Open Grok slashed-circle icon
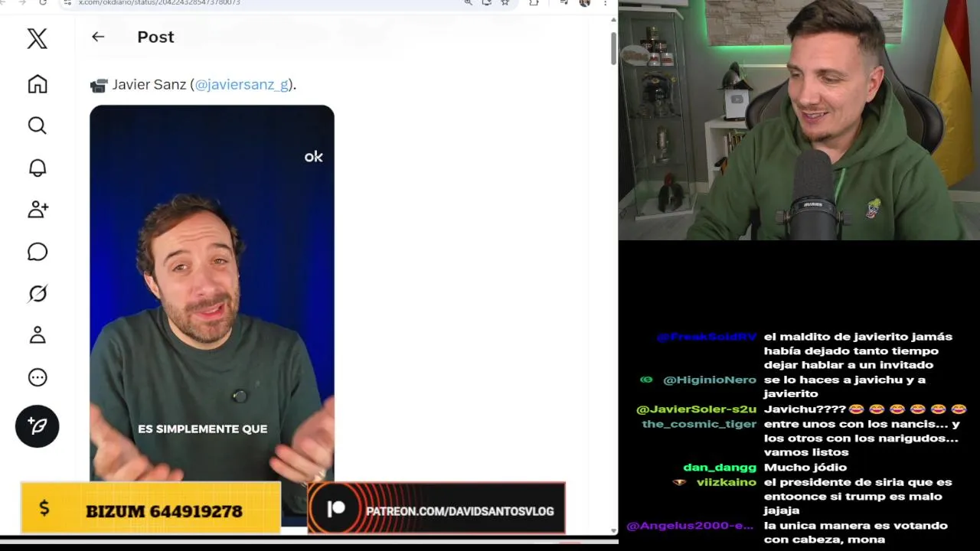Image resolution: width=980 pixels, height=551 pixels. (37, 294)
